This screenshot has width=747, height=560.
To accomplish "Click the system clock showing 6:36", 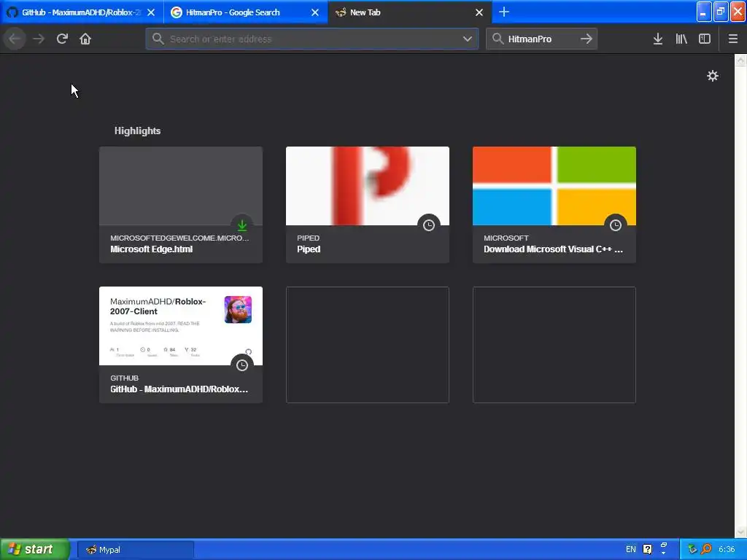I will 727,550.
